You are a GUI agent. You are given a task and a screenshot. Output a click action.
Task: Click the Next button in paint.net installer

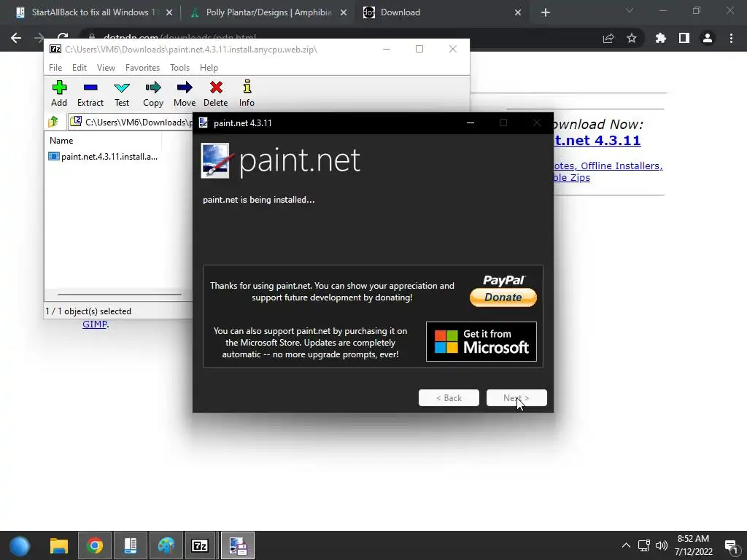click(x=516, y=397)
